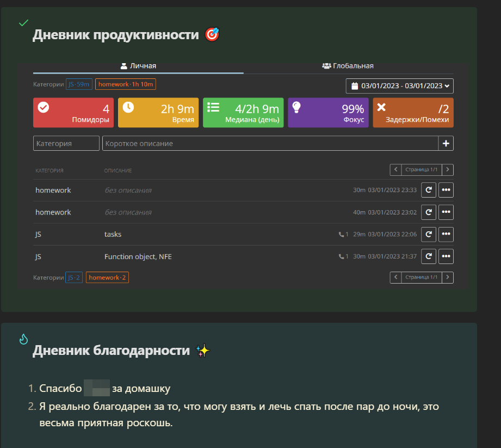The width and height of the screenshot is (501, 448).
Task: Go to previous page in bottom pagination
Action: [x=395, y=277]
